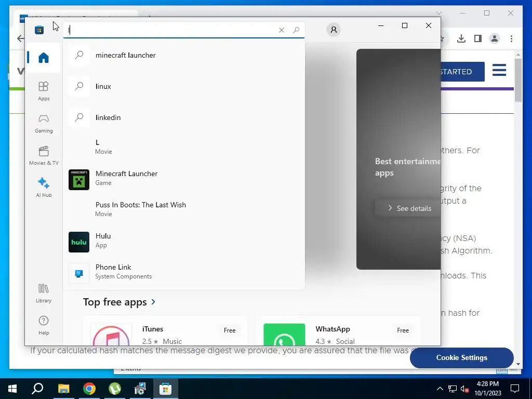Click the magnifier search button in search box

coord(296,30)
